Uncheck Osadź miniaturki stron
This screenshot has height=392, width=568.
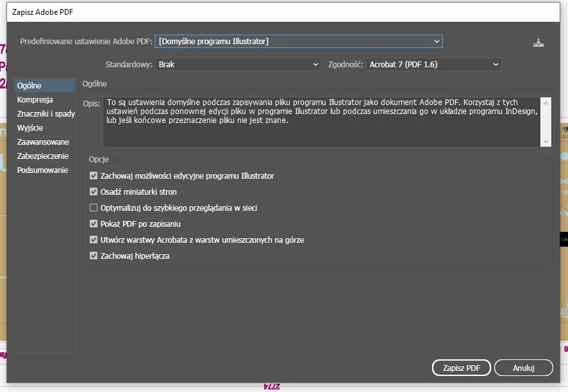click(x=94, y=192)
